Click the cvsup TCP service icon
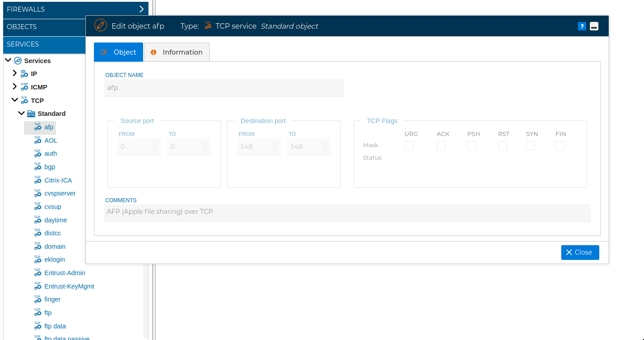 pyautogui.click(x=38, y=206)
